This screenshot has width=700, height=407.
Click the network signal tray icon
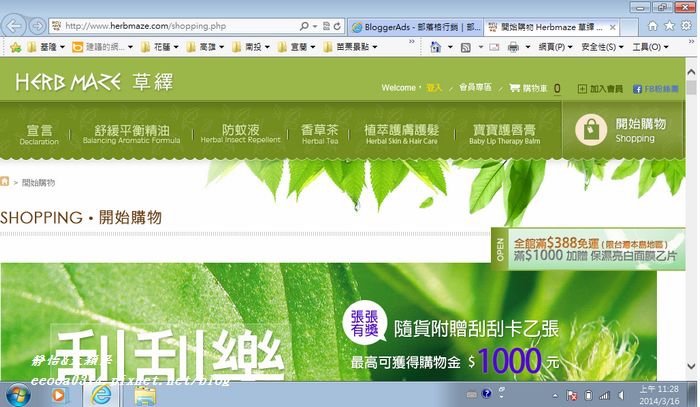(x=604, y=395)
